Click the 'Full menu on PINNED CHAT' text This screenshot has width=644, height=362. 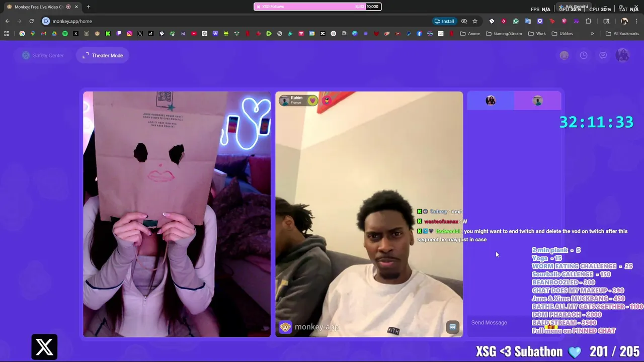tap(574, 331)
